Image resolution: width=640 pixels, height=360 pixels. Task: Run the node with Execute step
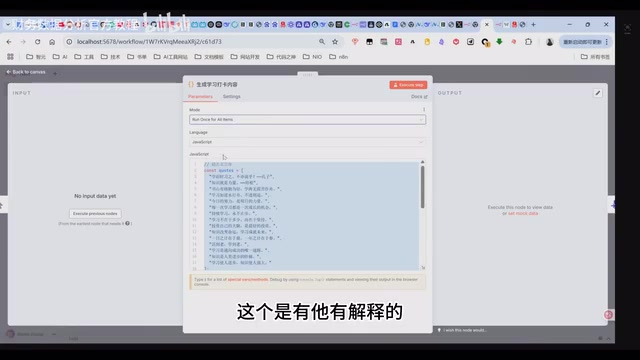click(408, 85)
